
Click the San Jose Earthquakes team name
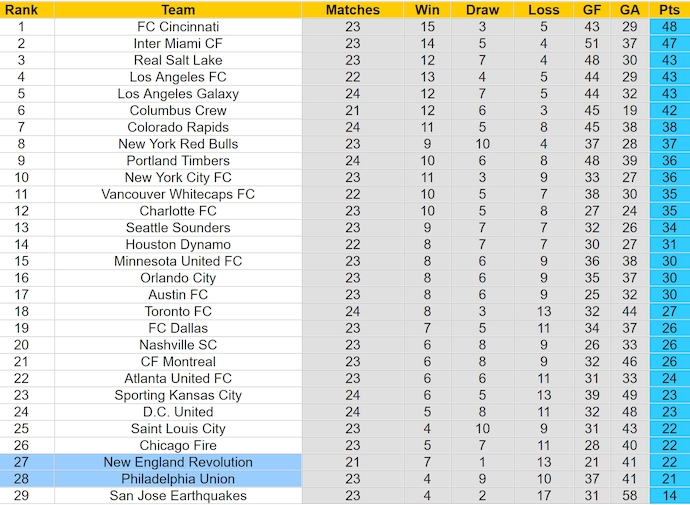(x=178, y=496)
